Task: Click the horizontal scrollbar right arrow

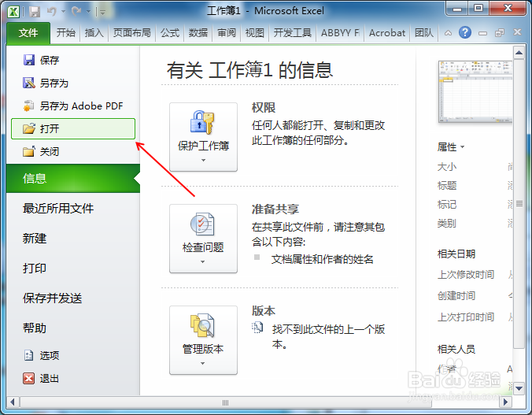Action: (x=506, y=402)
